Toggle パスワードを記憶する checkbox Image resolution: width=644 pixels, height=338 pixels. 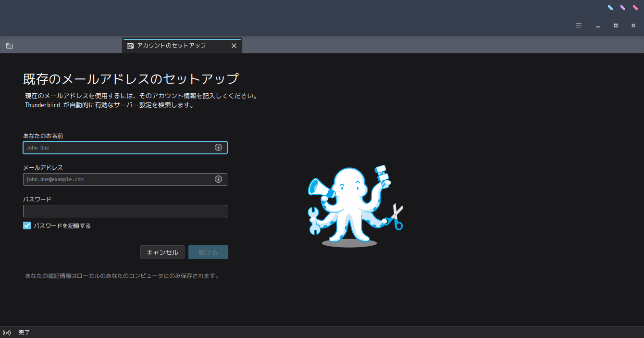coord(27,225)
